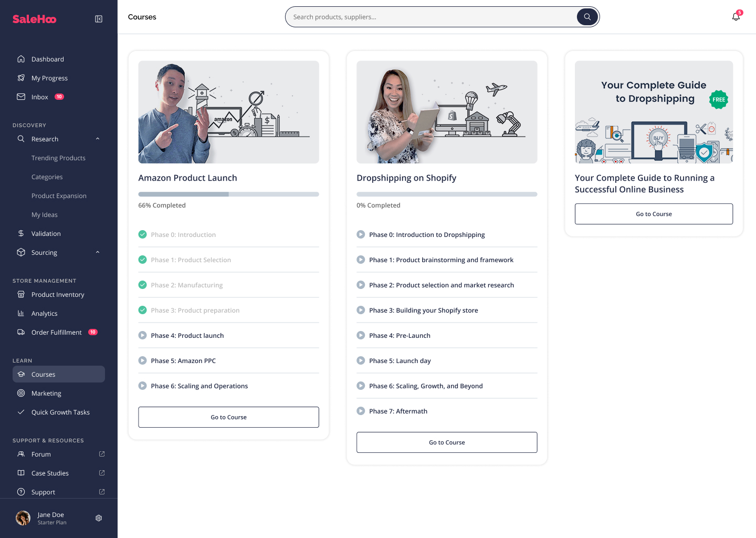
Task: Select Marketing in the Learn section
Action: (x=59, y=393)
